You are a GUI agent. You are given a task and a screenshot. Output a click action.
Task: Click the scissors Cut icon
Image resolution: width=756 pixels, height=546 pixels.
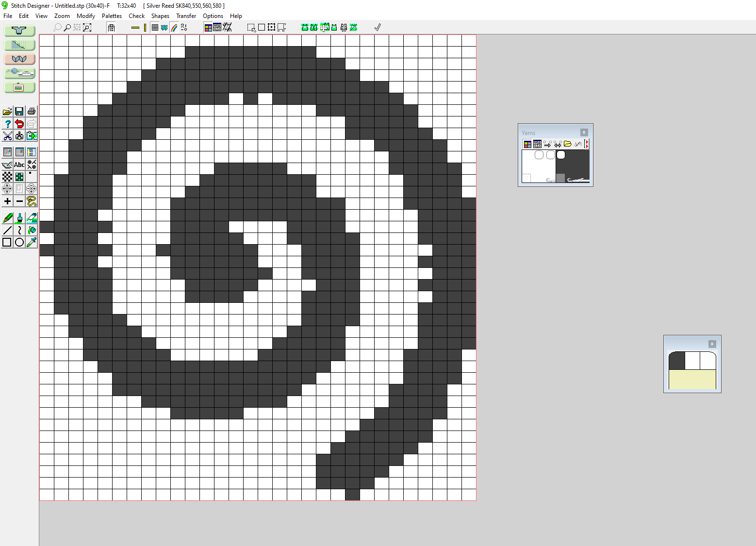coord(7,136)
